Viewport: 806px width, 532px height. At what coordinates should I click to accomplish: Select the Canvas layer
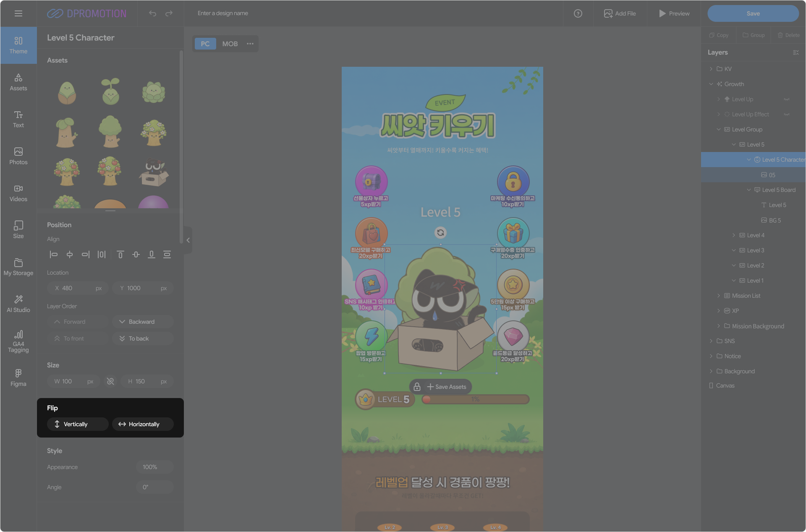click(x=754, y=385)
